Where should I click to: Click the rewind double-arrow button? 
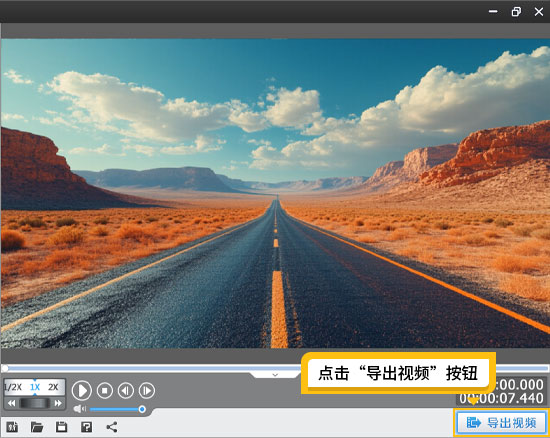coord(11,403)
